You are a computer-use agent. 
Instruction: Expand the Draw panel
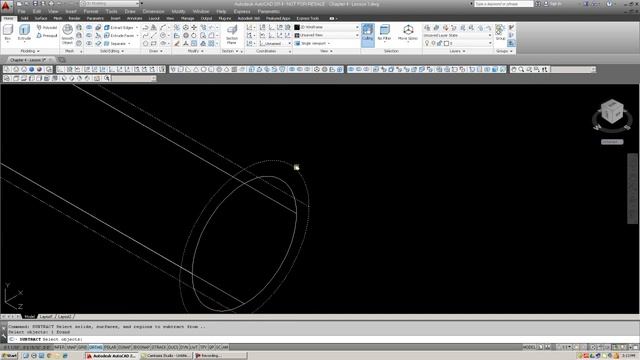tap(156, 51)
